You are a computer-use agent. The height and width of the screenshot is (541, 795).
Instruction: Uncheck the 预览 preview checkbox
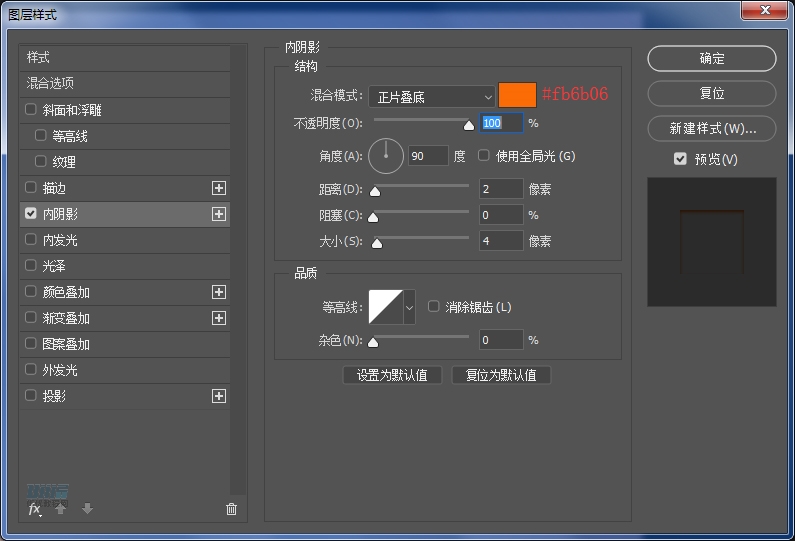tap(680, 159)
